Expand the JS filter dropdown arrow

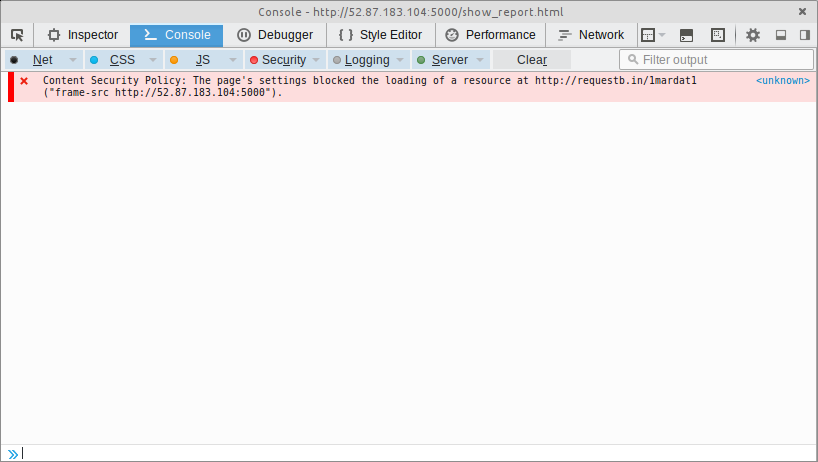click(233, 60)
